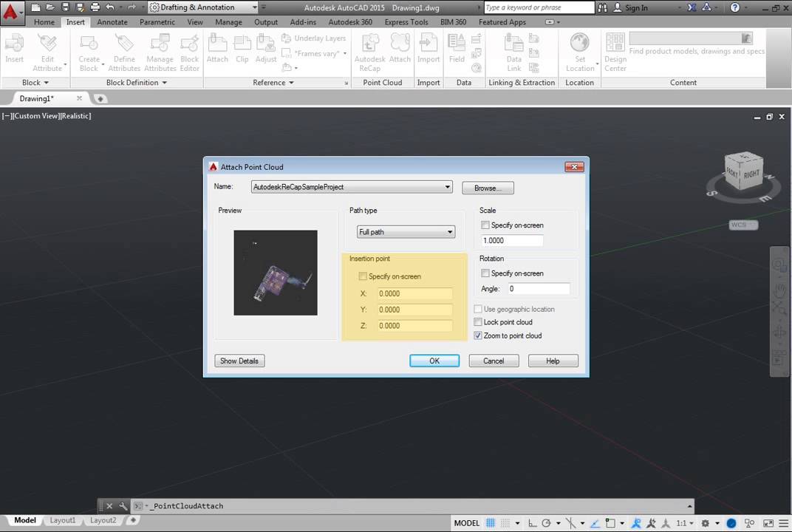Toggle polar tracking in status bar
This screenshot has width=792, height=532.
pos(546,523)
